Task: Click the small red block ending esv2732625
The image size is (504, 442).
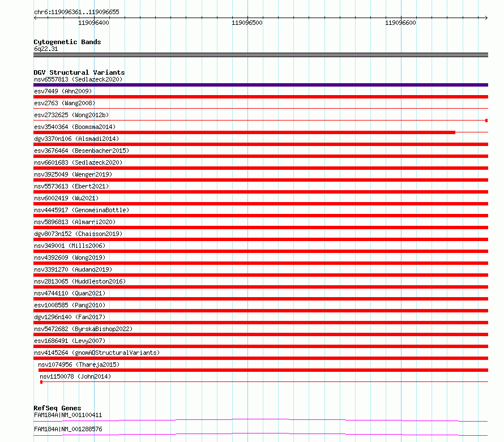Action: [x=486, y=121]
